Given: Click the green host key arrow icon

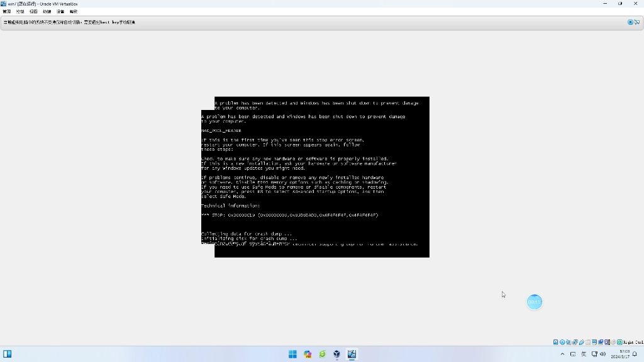Looking at the screenshot, I should click(x=619, y=343).
